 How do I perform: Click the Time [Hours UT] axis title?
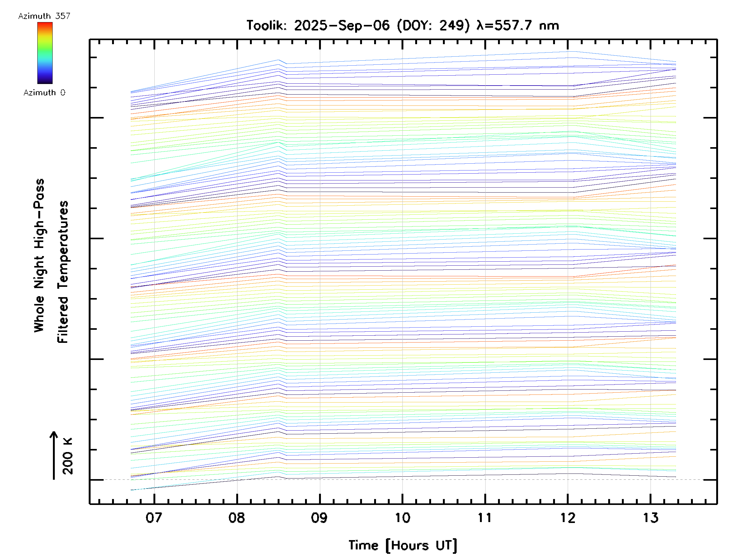[402, 545]
